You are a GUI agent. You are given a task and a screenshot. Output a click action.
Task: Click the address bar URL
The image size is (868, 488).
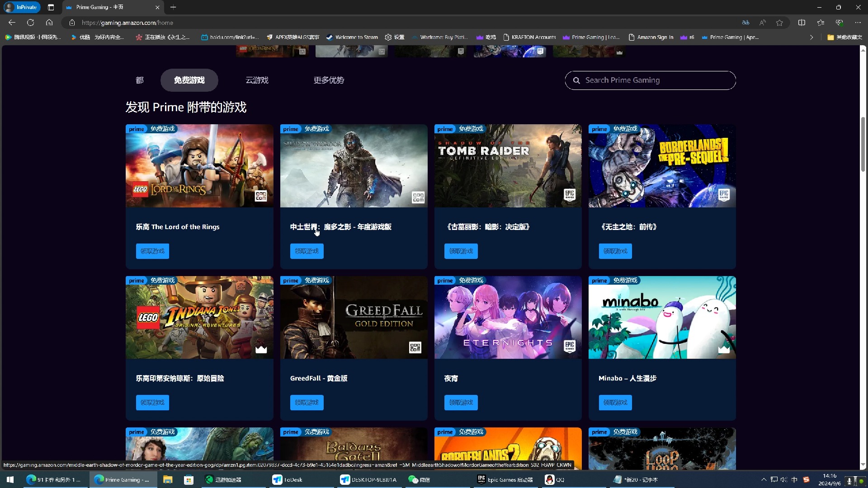coord(127,23)
